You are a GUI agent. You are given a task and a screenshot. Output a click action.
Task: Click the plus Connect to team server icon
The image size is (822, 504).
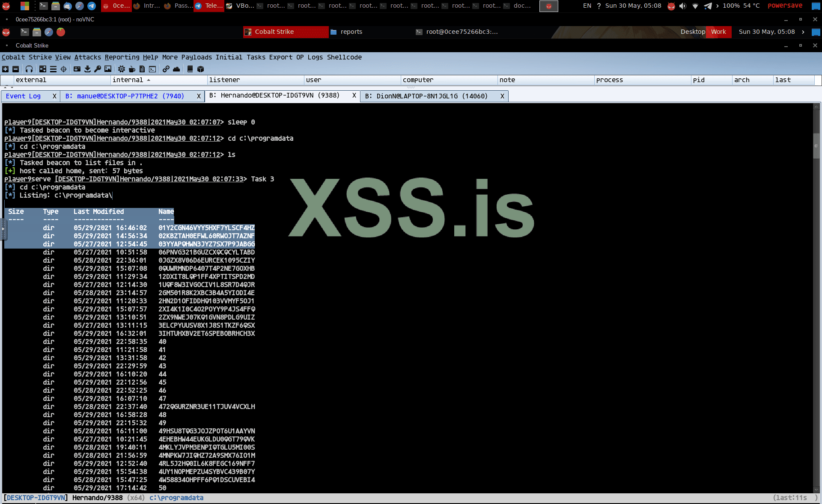click(5, 69)
